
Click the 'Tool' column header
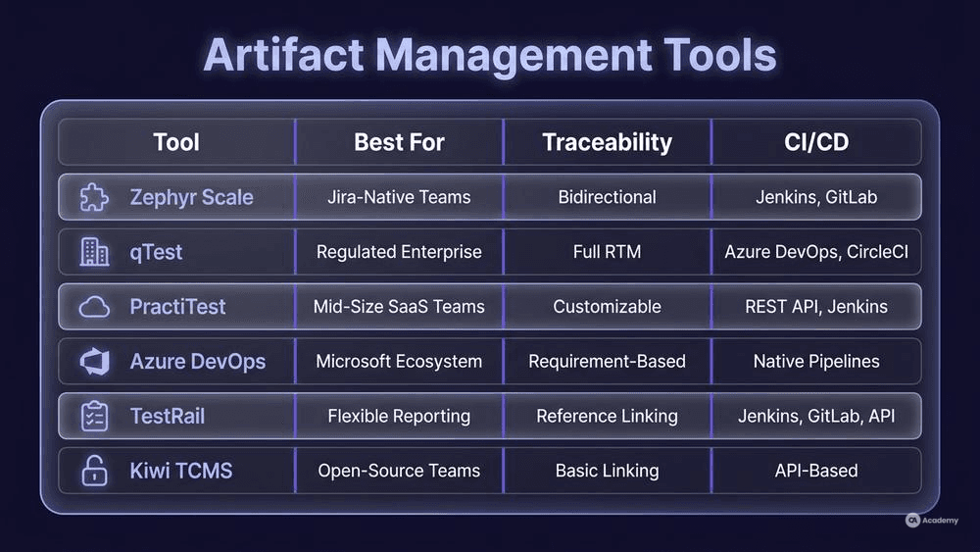click(176, 142)
